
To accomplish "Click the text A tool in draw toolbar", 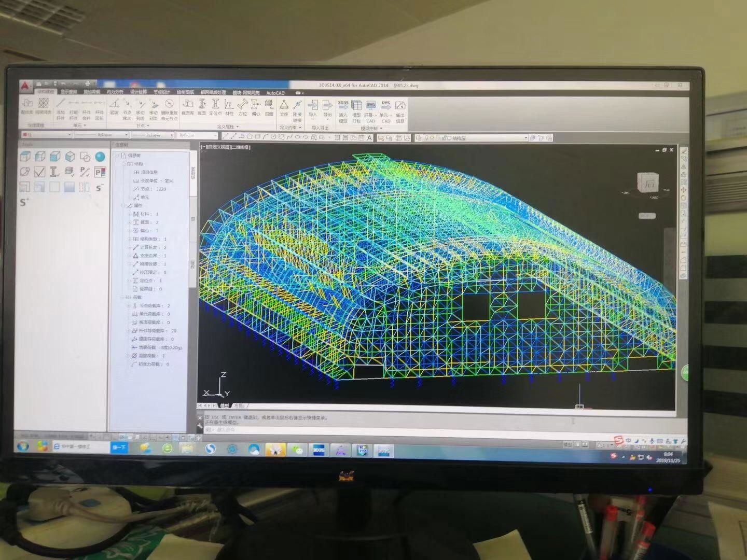I will click(369, 137).
